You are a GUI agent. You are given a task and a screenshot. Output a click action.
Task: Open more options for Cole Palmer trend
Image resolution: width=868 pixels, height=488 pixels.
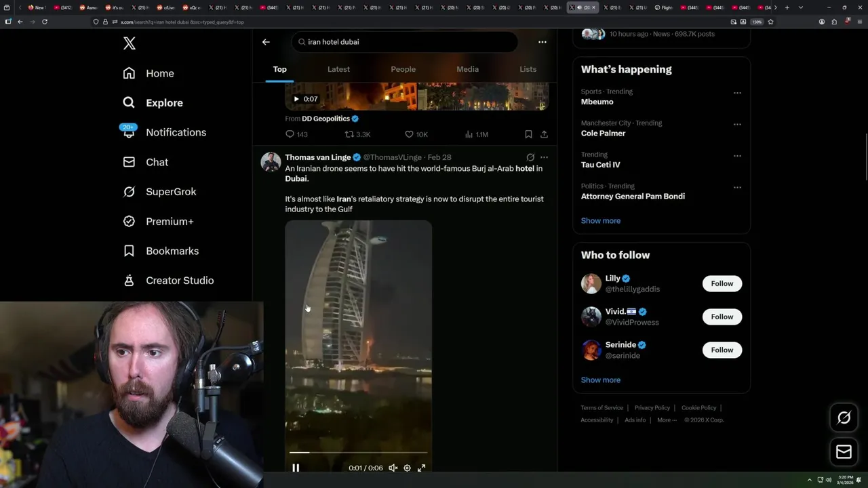click(737, 124)
